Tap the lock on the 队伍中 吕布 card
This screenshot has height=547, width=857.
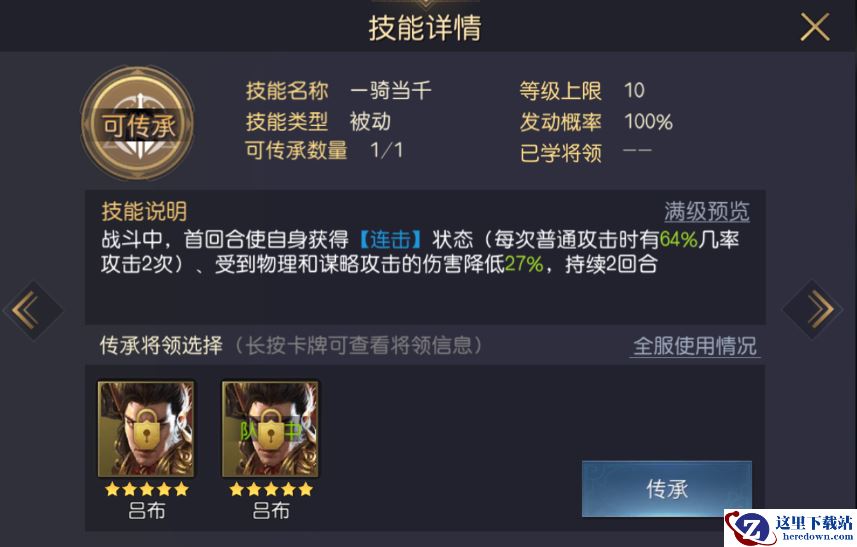271,429
